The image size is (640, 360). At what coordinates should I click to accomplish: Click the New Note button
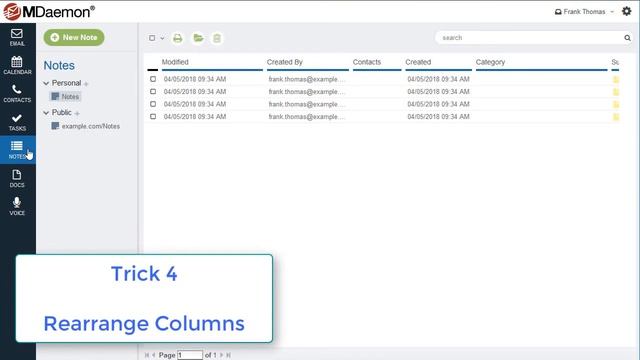pyautogui.click(x=74, y=38)
